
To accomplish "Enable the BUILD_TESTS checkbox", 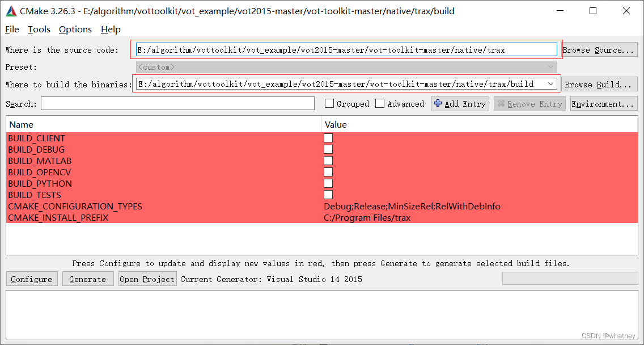I will 328,195.
